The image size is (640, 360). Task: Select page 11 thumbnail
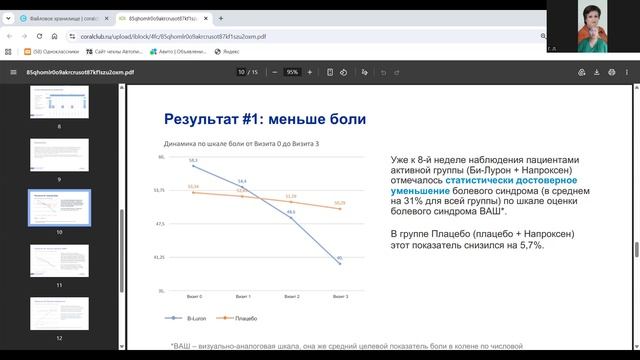click(x=59, y=260)
